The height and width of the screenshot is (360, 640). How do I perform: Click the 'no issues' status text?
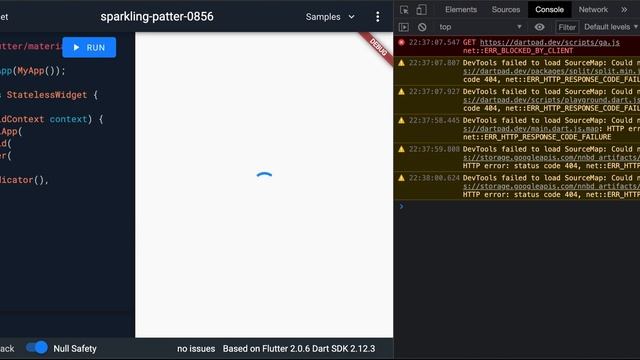196,349
